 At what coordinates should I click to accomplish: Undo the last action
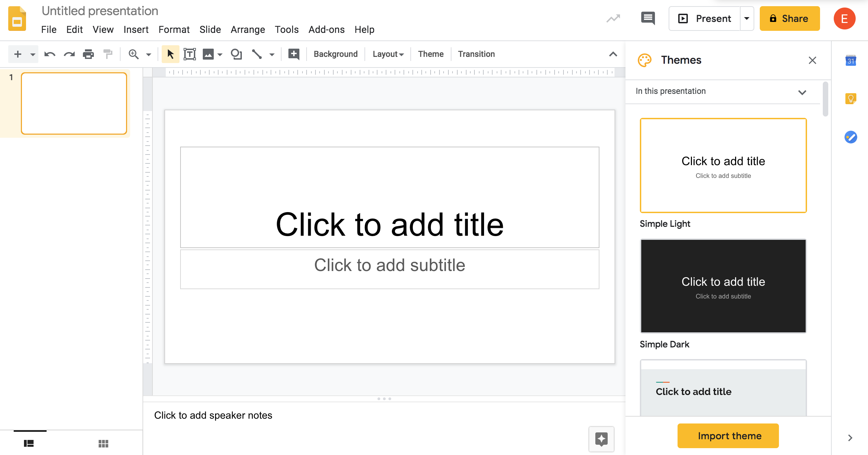click(x=50, y=54)
